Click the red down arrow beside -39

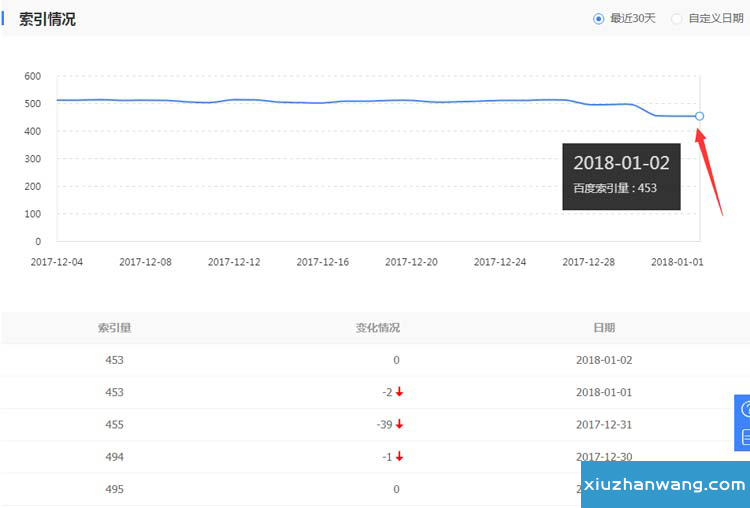point(399,425)
